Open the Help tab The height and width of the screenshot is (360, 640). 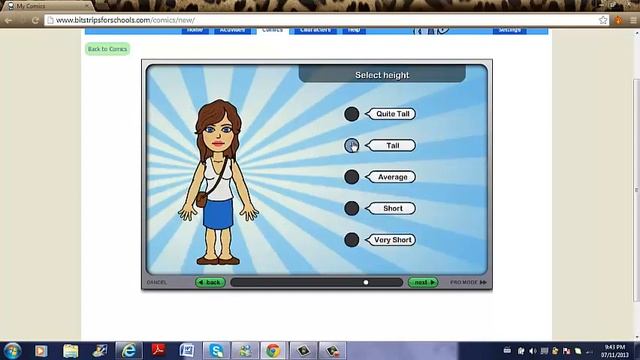pos(354,30)
